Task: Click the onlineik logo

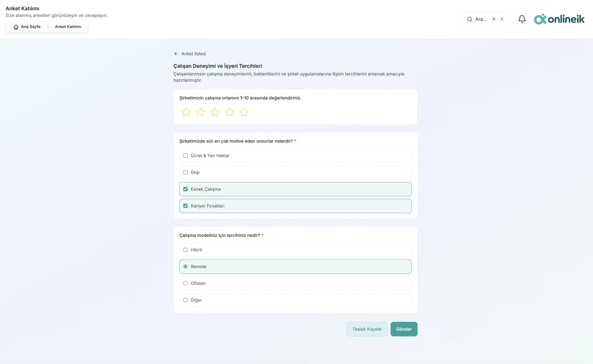Action: pos(559,19)
